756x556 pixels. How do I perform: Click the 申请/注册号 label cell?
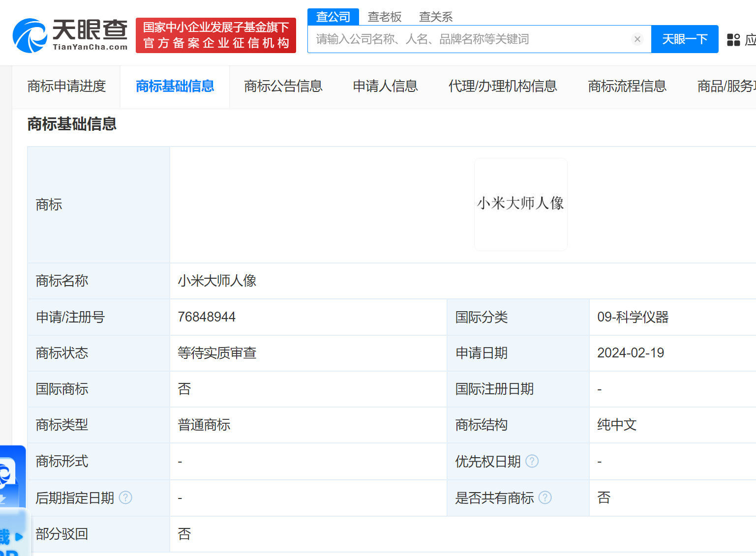pos(99,317)
